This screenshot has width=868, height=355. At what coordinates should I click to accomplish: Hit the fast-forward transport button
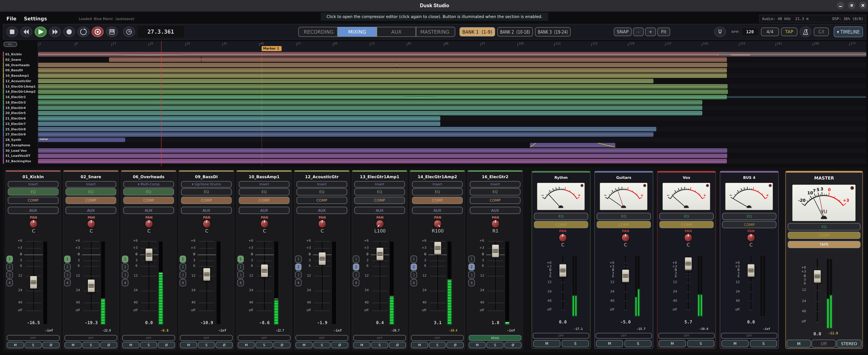[55, 32]
